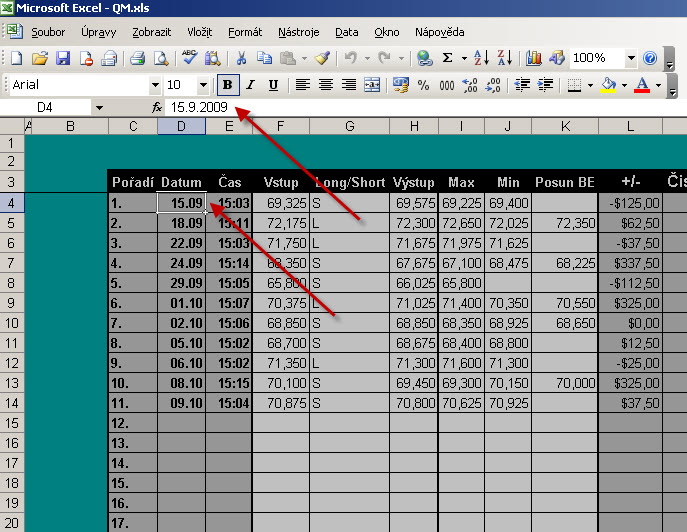The width and height of the screenshot is (687, 532).
Task: Align text right in the cell
Action: [x=349, y=85]
